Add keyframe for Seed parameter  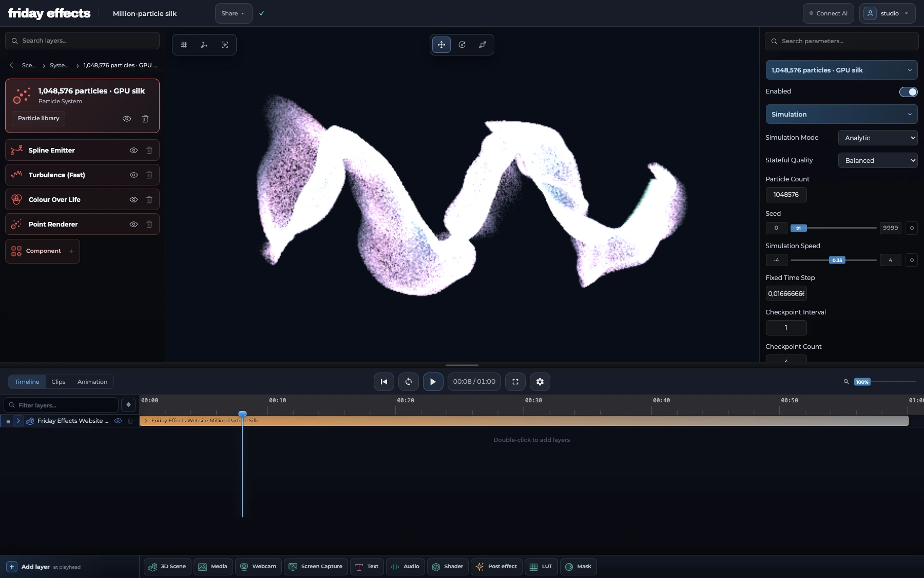[x=912, y=228]
